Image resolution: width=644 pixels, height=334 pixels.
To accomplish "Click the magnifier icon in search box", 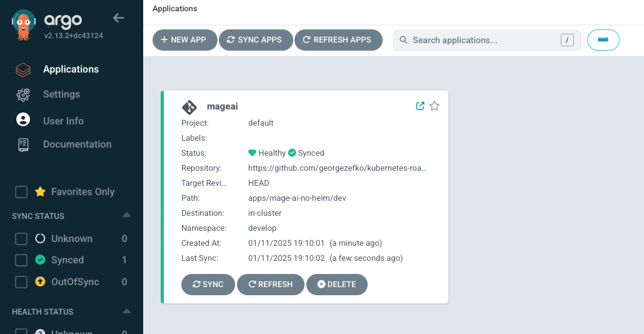I will (x=403, y=40).
